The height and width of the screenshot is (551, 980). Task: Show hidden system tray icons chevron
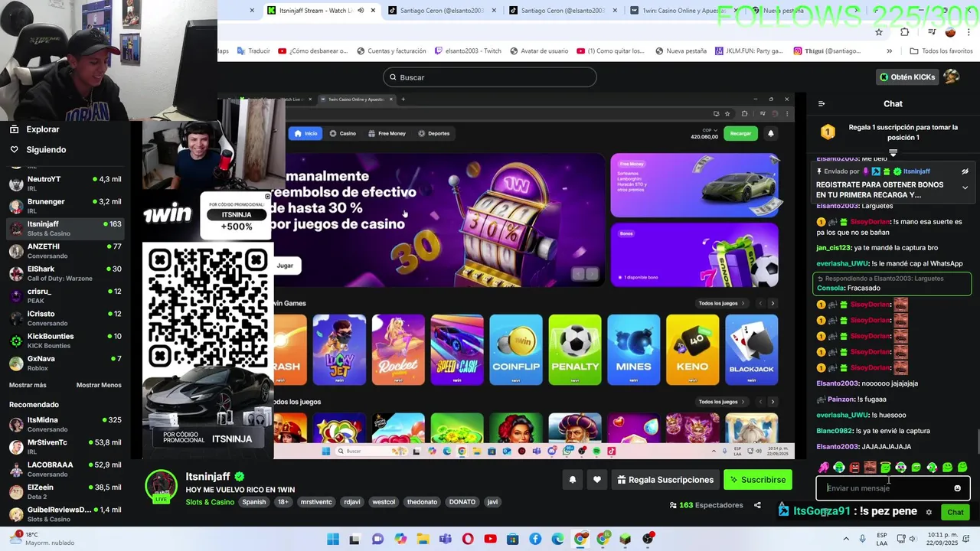click(846, 539)
